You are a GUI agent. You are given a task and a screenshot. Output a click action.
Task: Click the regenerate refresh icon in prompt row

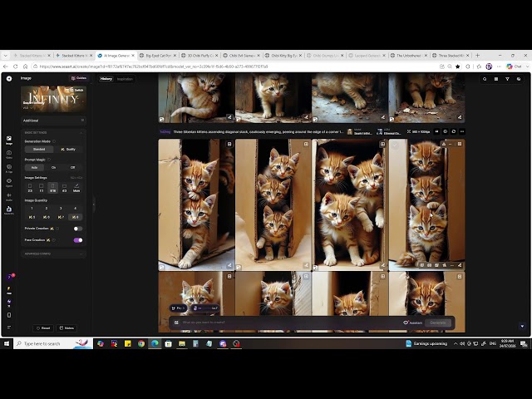(x=454, y=131)
